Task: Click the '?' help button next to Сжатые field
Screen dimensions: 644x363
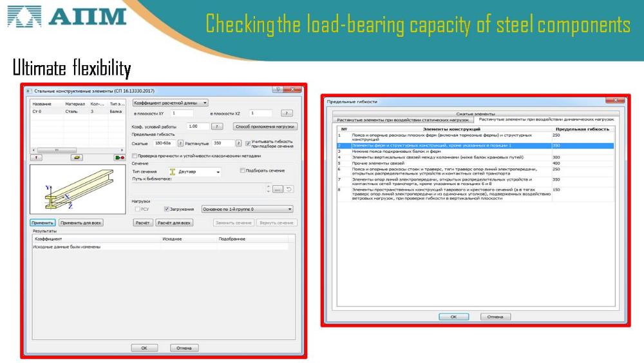Action: [180, 143]
